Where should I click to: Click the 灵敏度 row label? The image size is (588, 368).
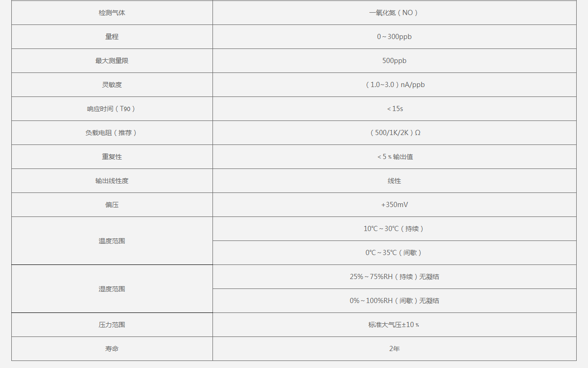click(x=112, y=85)
